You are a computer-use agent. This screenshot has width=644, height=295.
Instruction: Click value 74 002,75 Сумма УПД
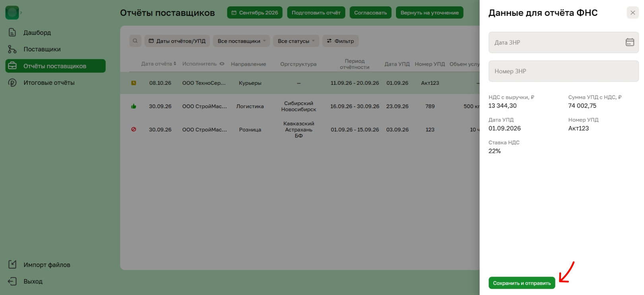click(x=582, y=106)
